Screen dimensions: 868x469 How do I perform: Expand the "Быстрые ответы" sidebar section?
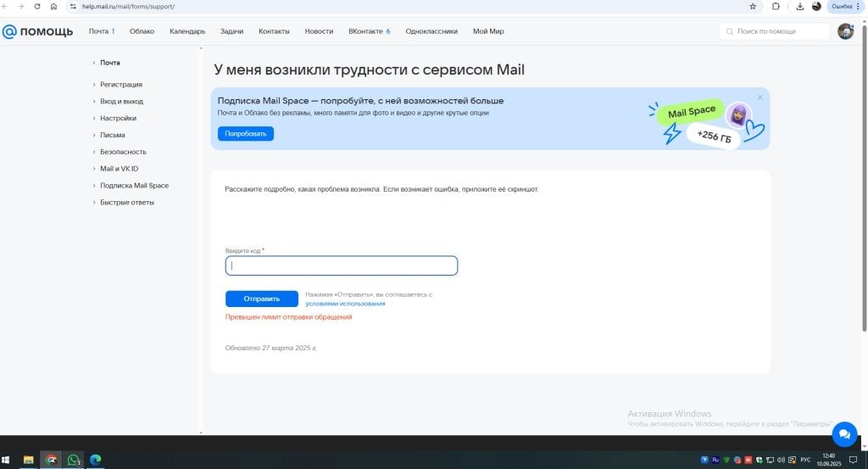coord(127,202)
